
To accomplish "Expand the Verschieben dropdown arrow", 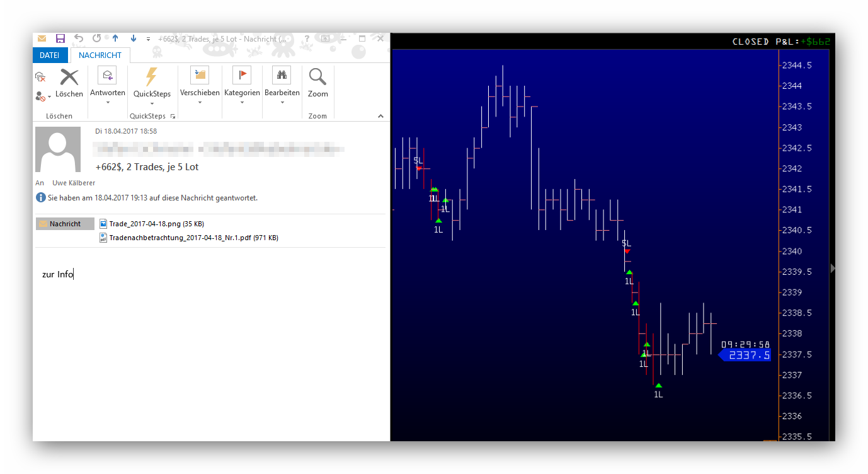I will pos(200,103).
